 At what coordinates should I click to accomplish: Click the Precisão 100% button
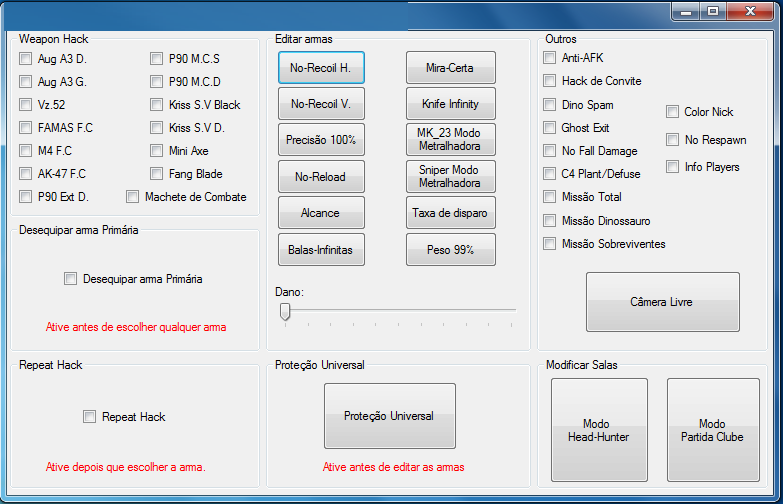321,140
